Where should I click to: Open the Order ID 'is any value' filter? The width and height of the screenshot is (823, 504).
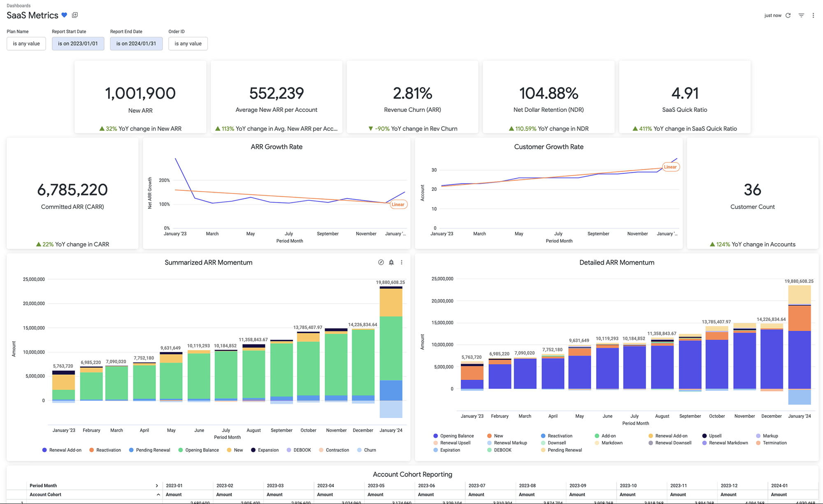point(188,44)
